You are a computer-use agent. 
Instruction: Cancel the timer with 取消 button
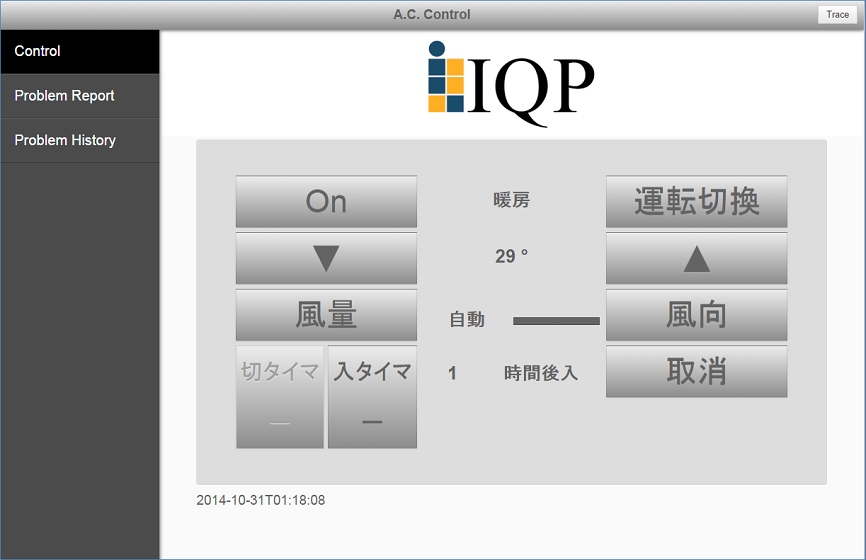696,372
